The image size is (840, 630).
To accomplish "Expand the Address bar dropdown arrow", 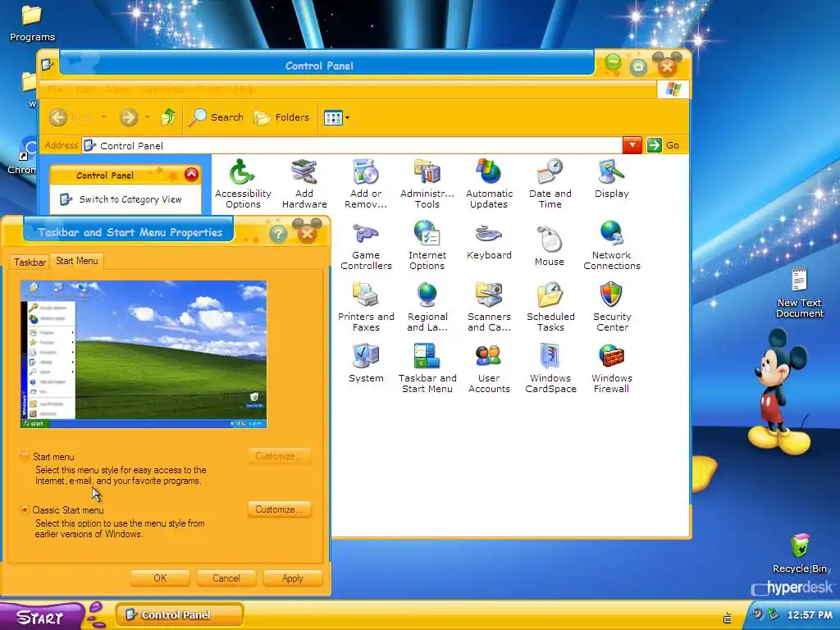I will point(632,145).
